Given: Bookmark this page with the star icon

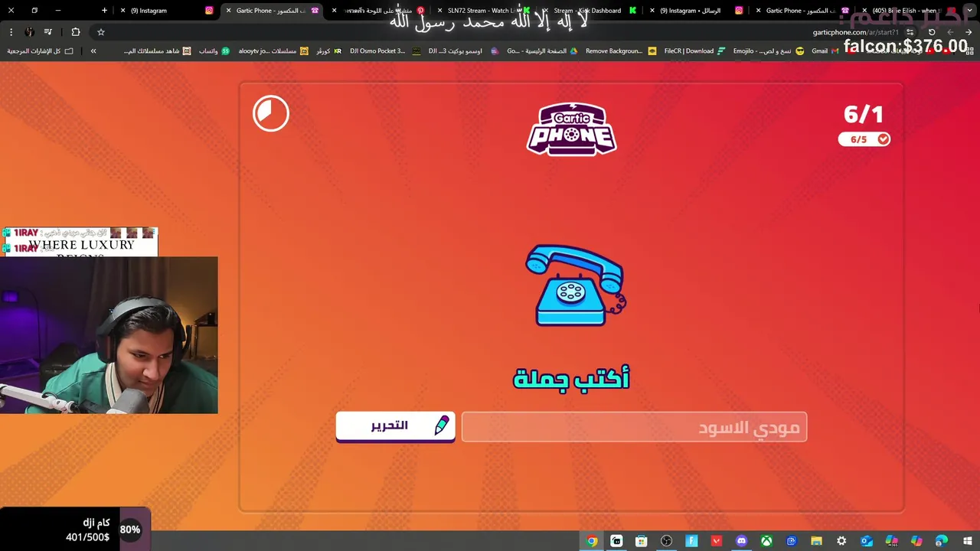Looking at the screenshot, I should click(x=100, y=32).
